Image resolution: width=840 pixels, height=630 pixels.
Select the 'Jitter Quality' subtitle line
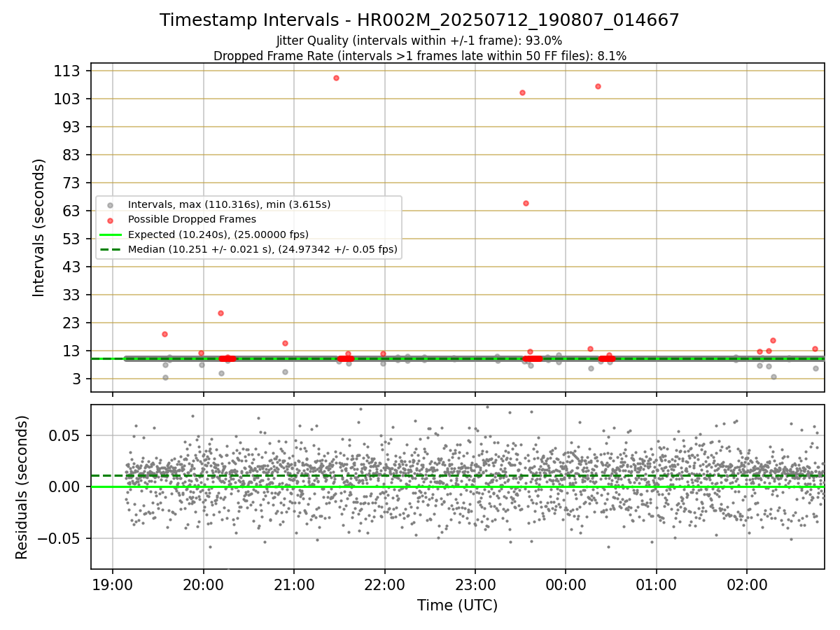pos(419,41)
